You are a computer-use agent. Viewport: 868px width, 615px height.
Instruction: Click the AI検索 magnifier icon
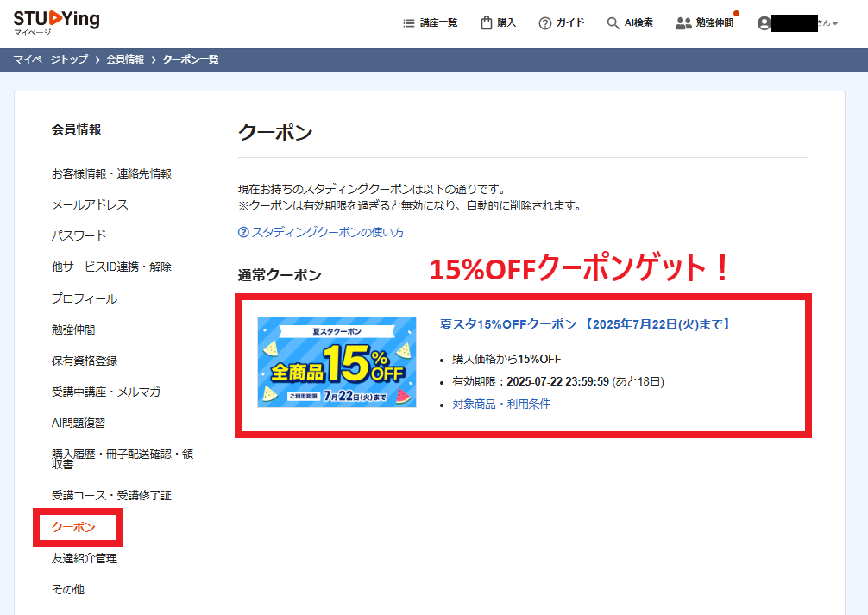(613, 23)
